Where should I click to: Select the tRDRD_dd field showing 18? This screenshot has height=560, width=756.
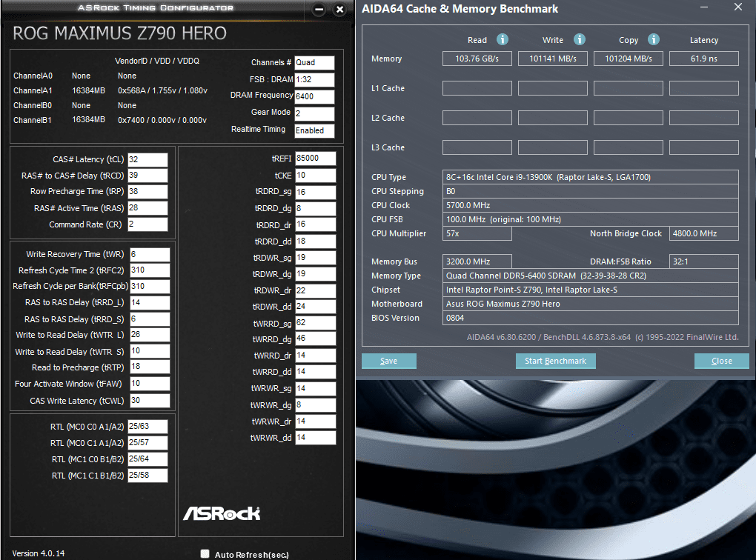click(315, 241)
